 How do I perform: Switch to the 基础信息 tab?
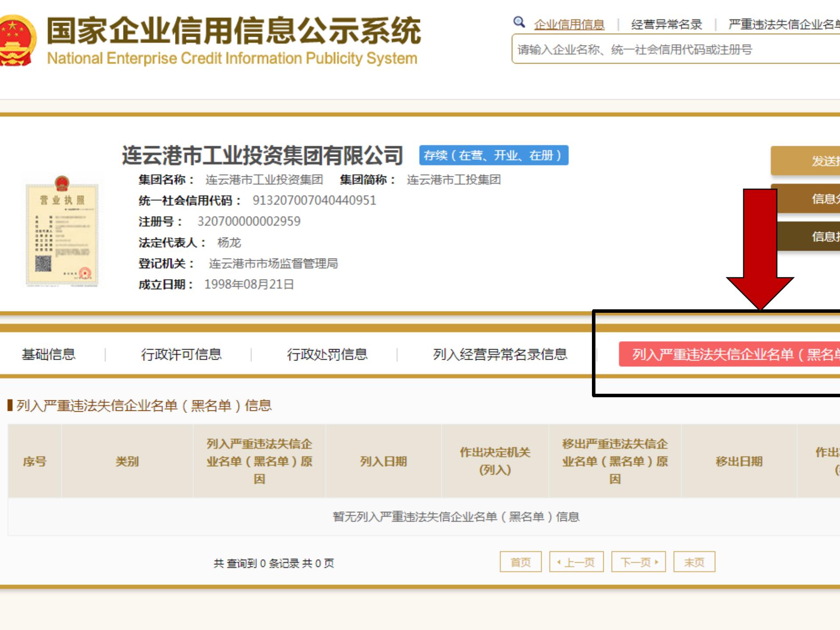tap(49, 354)
